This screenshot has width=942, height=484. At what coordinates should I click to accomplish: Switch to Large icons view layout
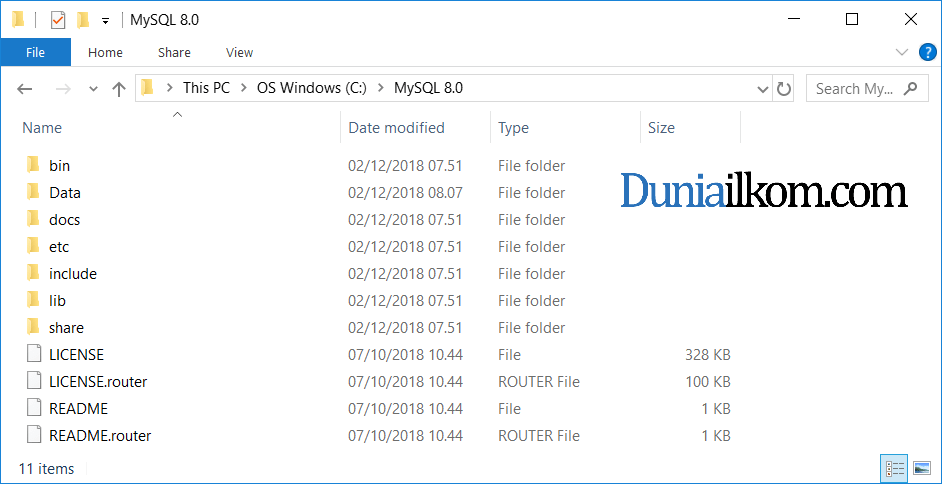click(x=922, y=468)
